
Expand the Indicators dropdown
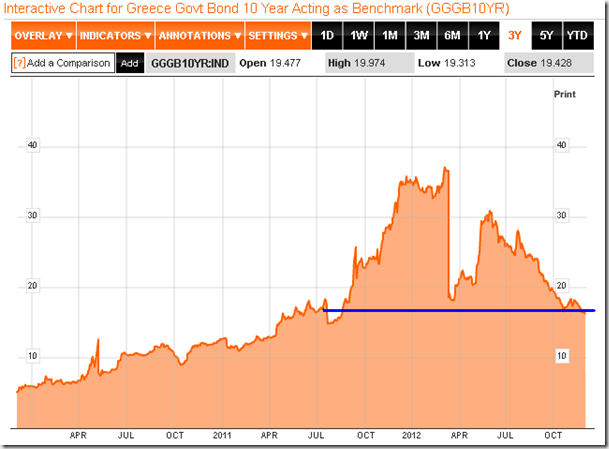click(115, 36)
